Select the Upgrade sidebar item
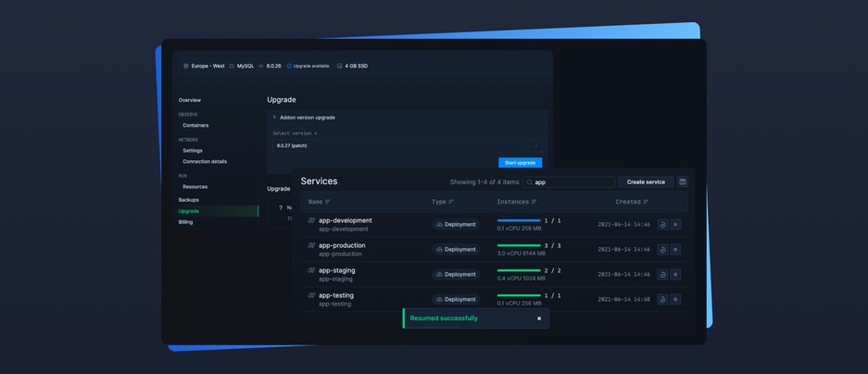Viewport: 868px width, 374px height. tap(218, 211)
